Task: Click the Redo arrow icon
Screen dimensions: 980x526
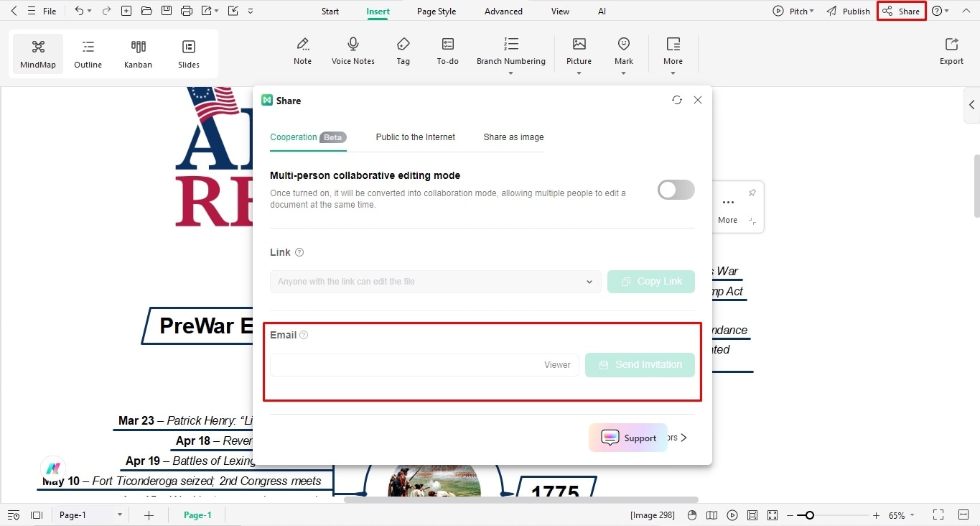Action: (106, 11)
